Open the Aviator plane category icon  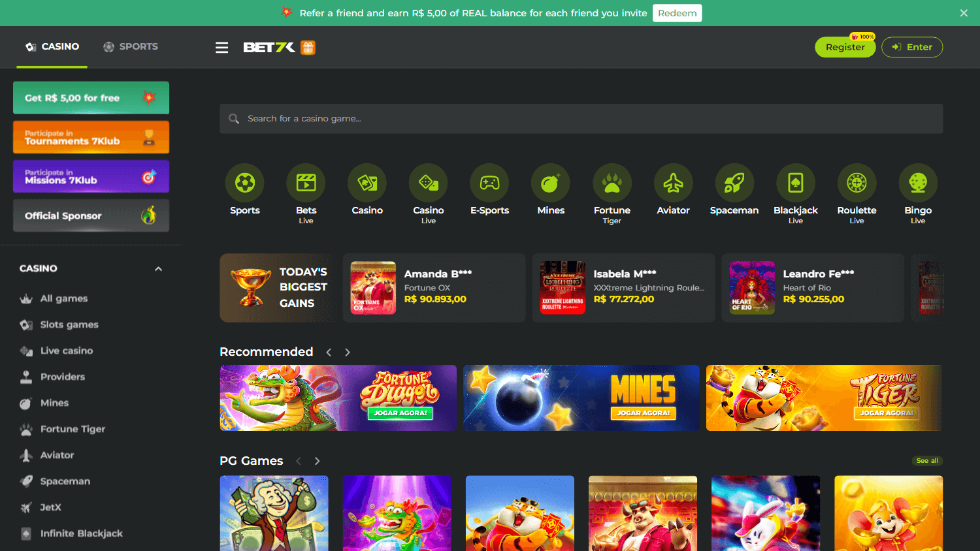click(x=673, y=183)
